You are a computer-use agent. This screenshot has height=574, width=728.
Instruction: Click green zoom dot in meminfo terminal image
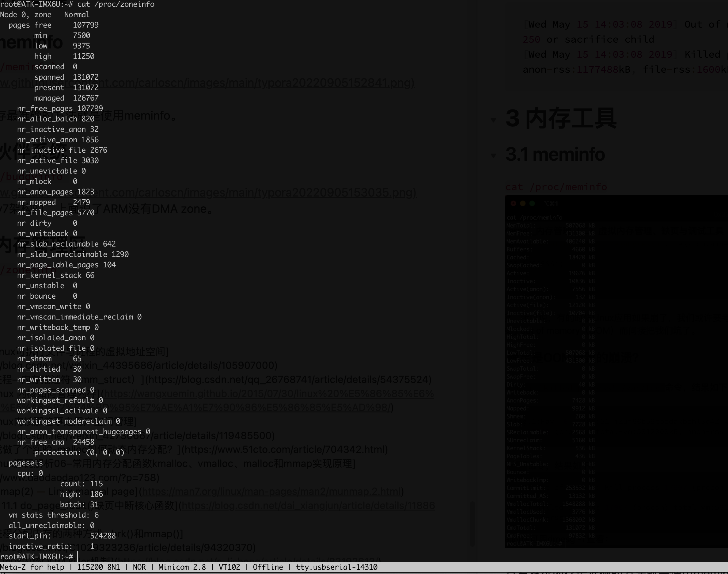[532, 204]
